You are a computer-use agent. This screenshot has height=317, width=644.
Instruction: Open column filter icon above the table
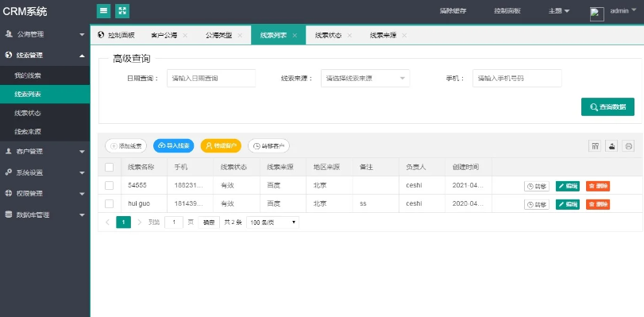coord(595,145)
